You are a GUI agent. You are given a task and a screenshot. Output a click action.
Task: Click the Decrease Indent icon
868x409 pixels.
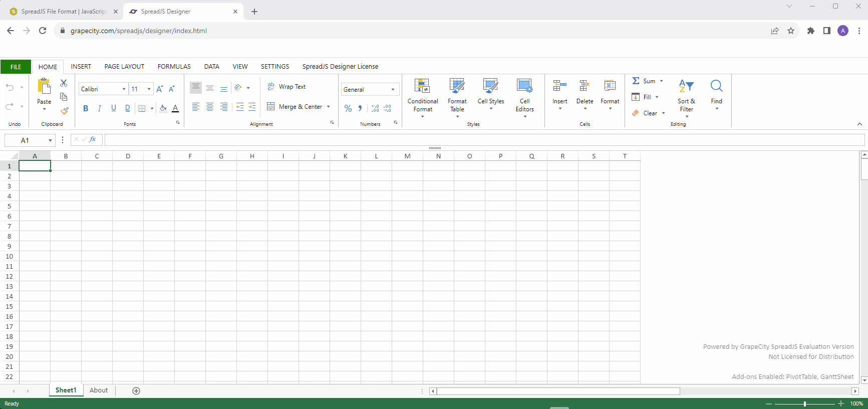pyautogui.click(x=240, y=107)
